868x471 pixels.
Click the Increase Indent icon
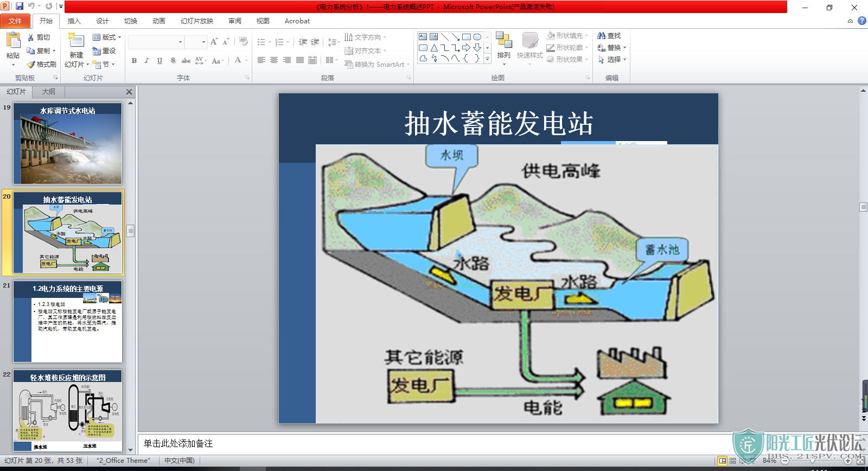pos(315,42)
